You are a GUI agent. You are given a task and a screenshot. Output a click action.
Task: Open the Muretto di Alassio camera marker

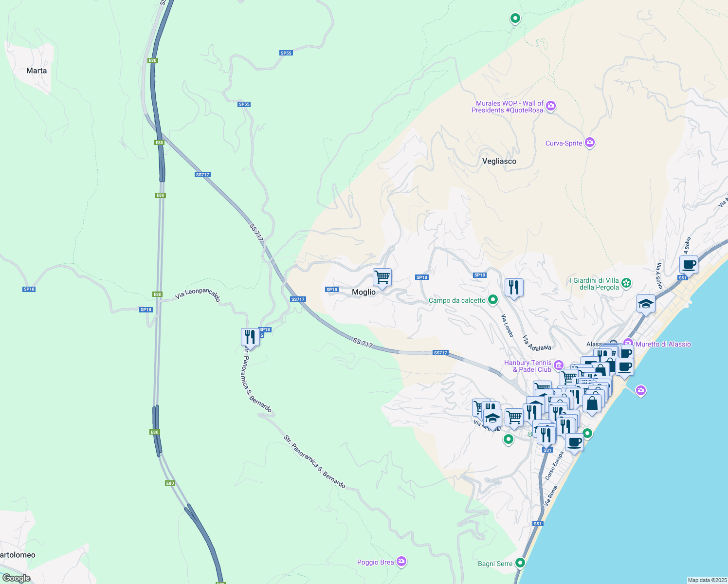[x=628, y=344]
